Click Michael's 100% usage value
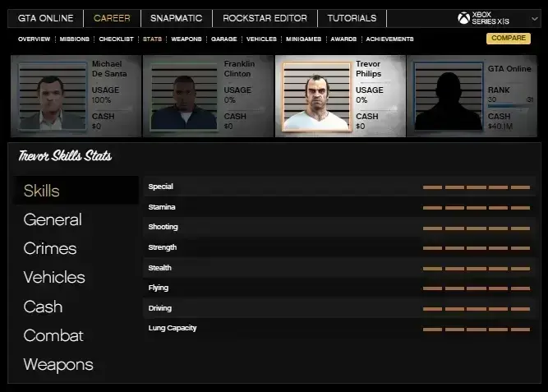 point(101,100)
